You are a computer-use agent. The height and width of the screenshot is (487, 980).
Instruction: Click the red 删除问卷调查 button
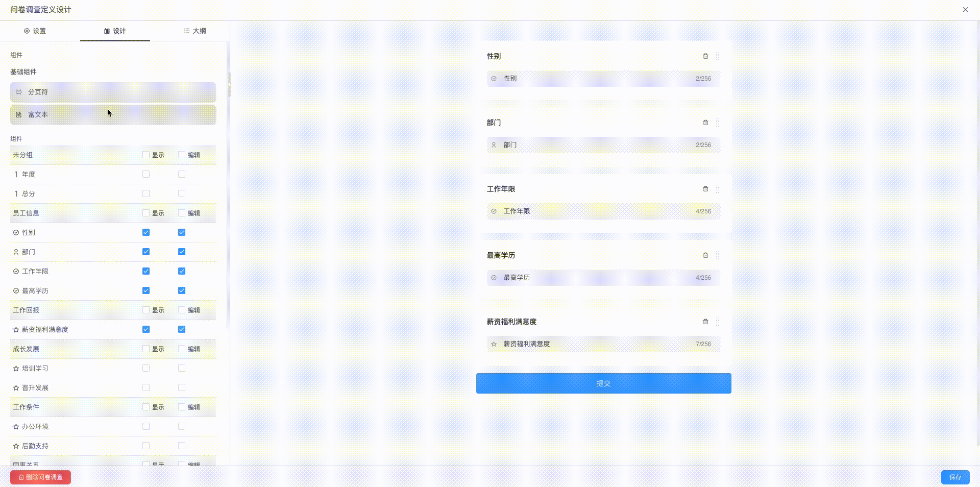(40, 478)
